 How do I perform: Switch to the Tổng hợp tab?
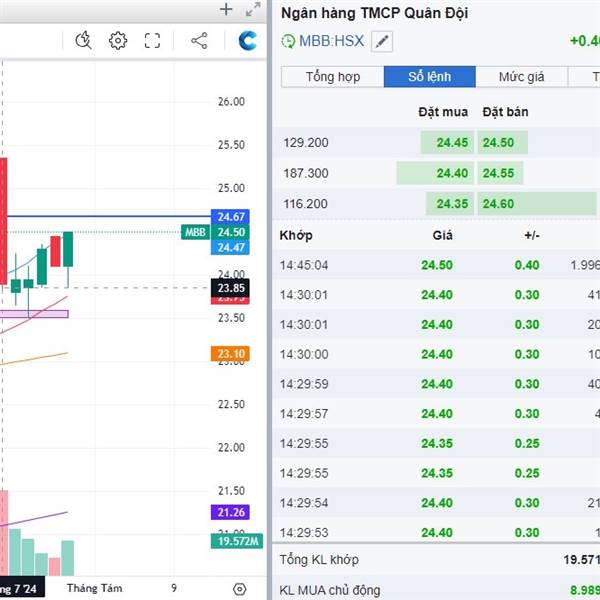click(x=333, y=77)
